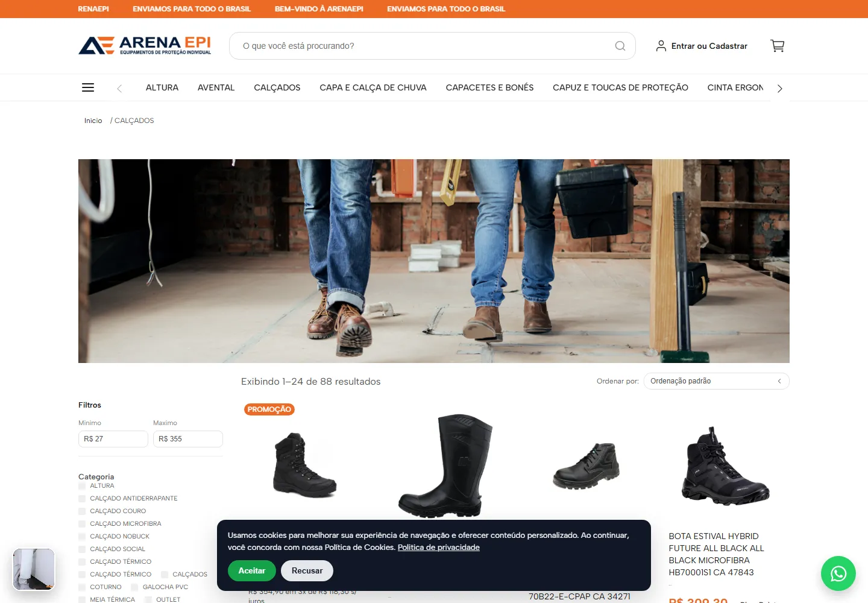
Task: Open the AVENTAL category
Action: tap(216, 87)
